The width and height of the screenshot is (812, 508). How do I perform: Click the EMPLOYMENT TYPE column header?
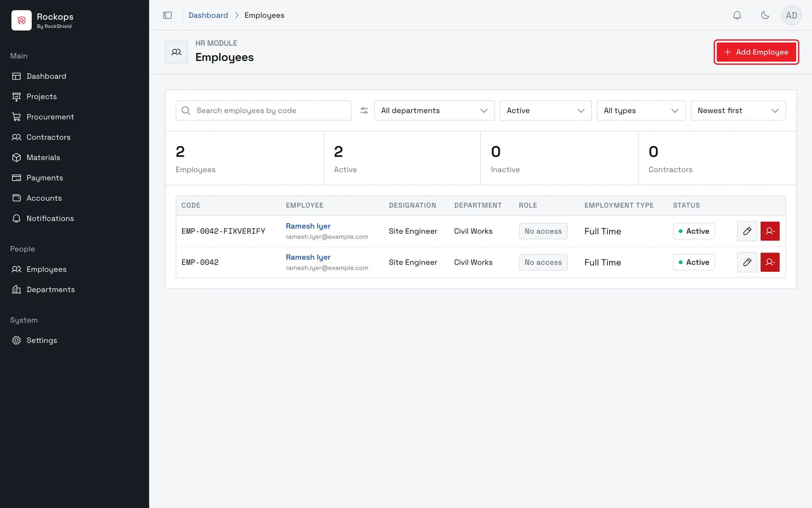[619, 205]
